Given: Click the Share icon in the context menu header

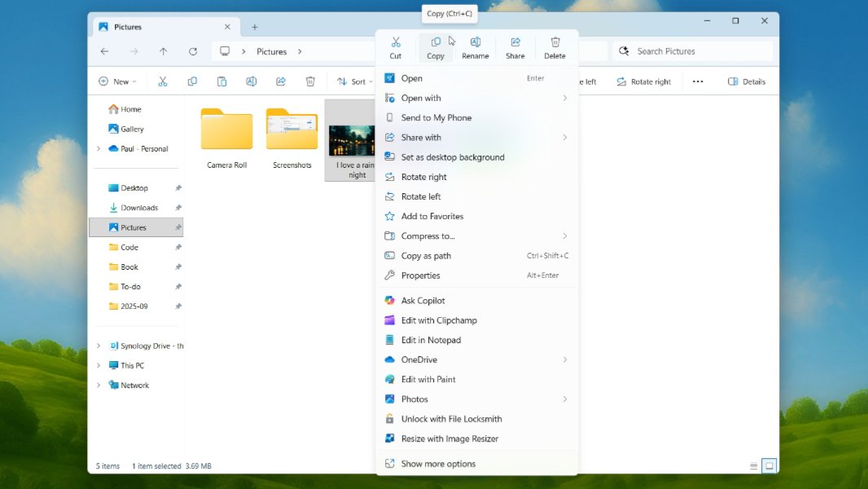Looking at the screenshot, I should point(515,41).
